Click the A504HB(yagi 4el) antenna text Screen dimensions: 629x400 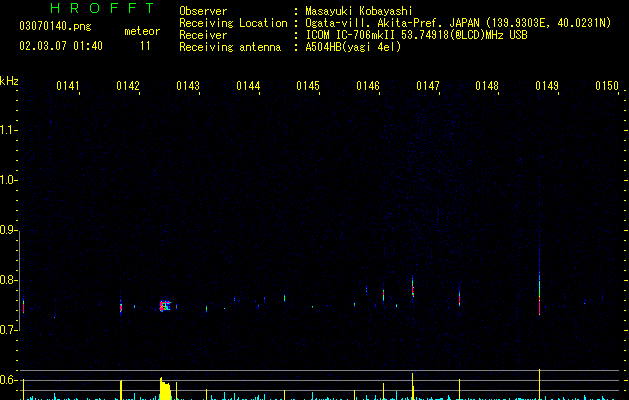(x=353, y=47)
